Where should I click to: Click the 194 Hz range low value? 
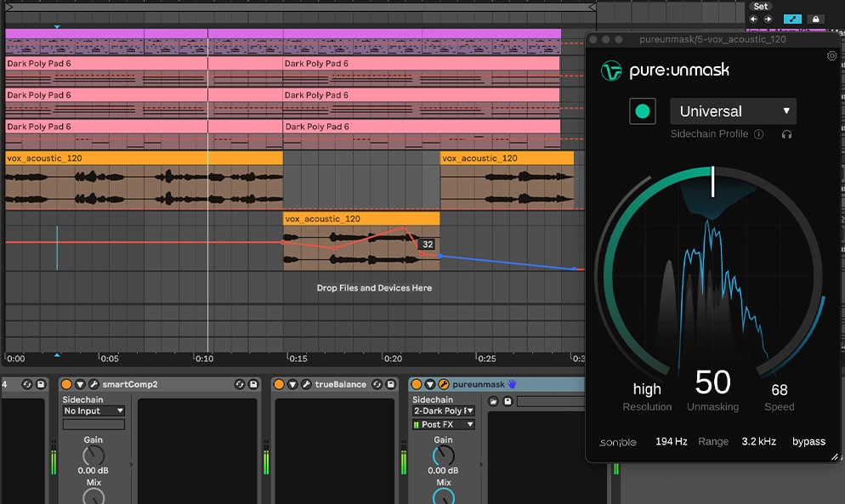(671, 441)
